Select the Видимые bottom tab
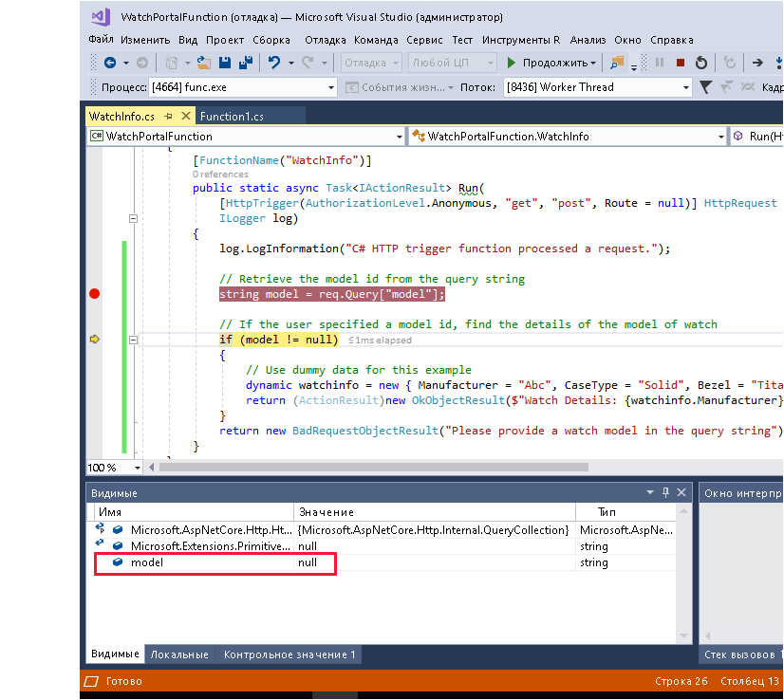 click(115, 654)
